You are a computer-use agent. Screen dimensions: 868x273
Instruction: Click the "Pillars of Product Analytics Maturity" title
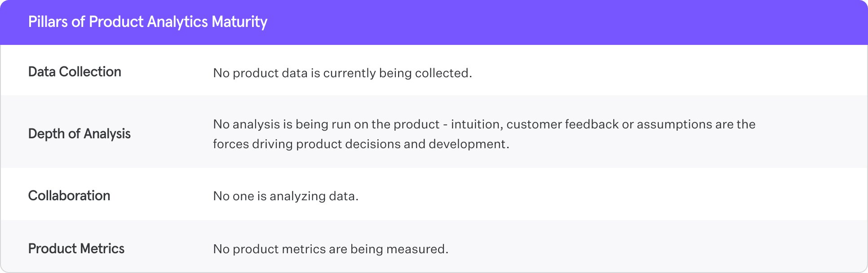(147, 22)
